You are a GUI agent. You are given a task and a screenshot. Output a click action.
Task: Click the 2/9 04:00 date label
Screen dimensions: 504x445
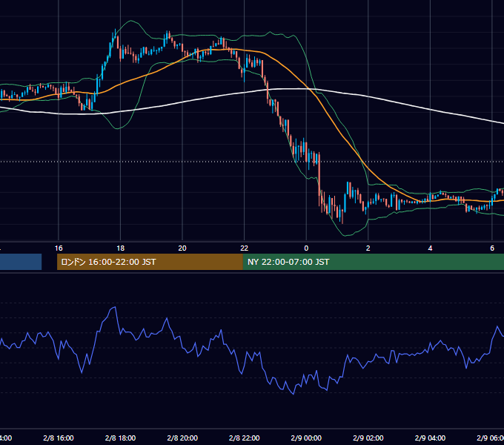[x=430, y=438]
